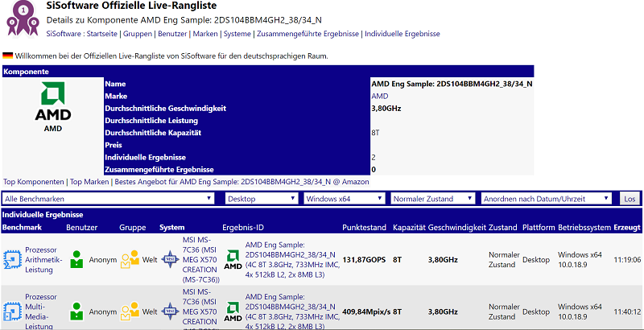Screen dimensions: 644x330
Task: Click the Betriebssystem column header
Action: tap(585, 228)
